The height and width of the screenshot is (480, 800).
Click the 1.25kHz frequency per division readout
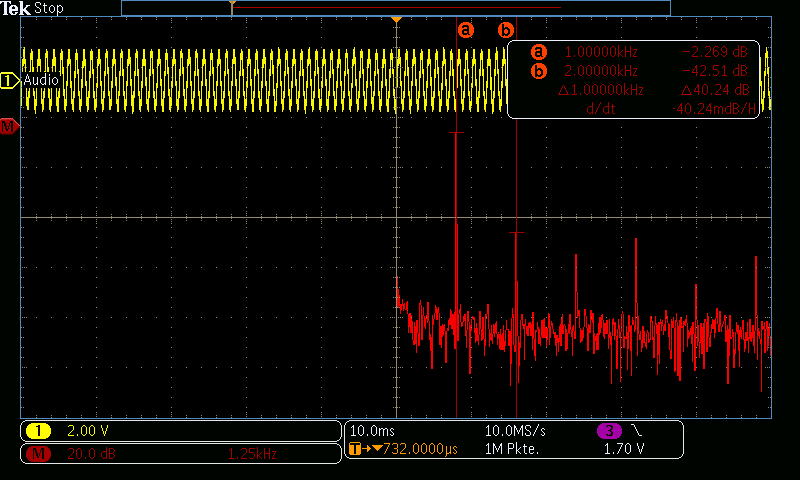[252, 453]
